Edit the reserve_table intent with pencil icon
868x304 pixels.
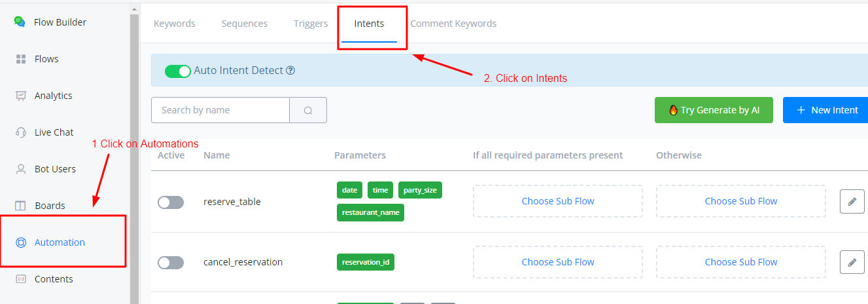[852, 202]
